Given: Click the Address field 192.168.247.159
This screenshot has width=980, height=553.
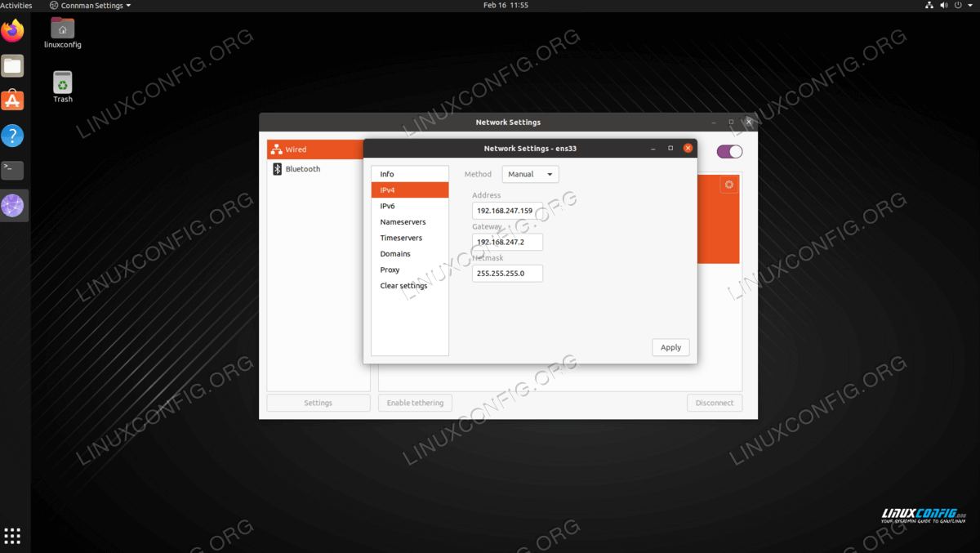Looking at the screenshot, I should [x=507, y=211].
